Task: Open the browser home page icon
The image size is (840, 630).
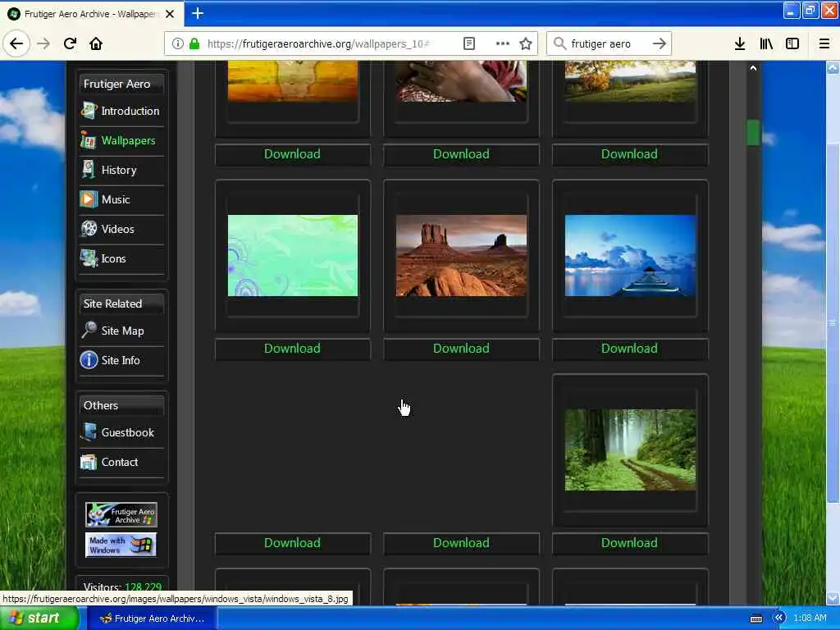Action: point(96,43)
